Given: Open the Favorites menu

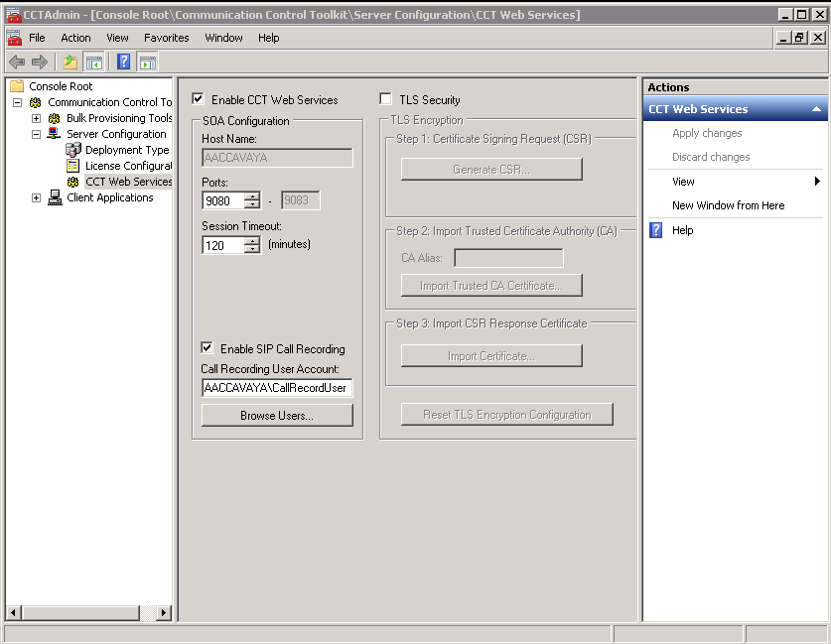Looking at the screenshot, I should click(x=167, y=38).
